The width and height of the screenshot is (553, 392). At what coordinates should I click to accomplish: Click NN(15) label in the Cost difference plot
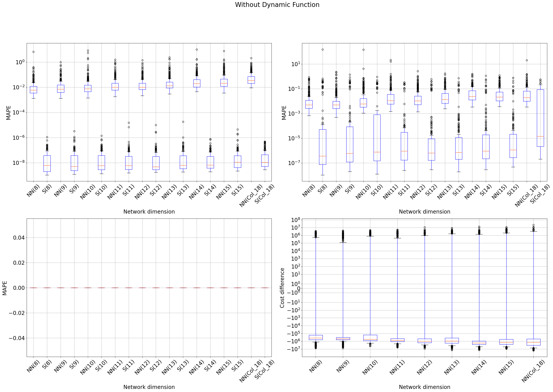506,367
